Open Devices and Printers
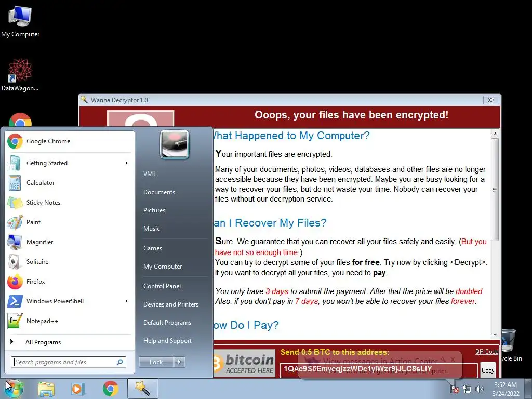Image resolution: width=532 pixels, height=399 pixels. tap(171, 304)
